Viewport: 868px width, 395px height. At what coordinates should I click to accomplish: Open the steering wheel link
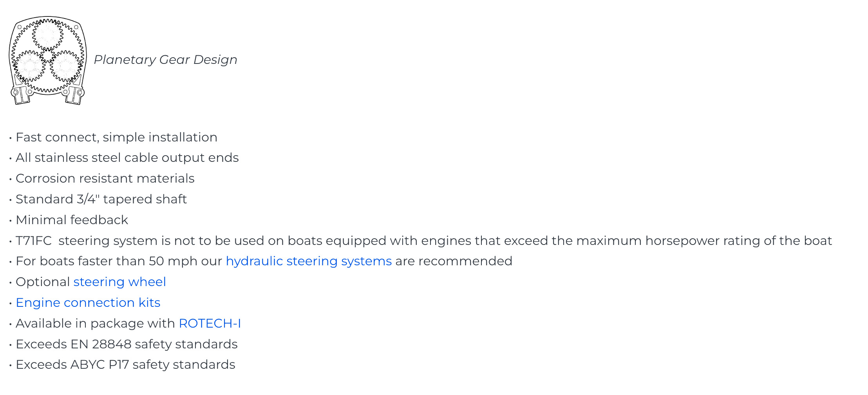[x=119, y=282]
